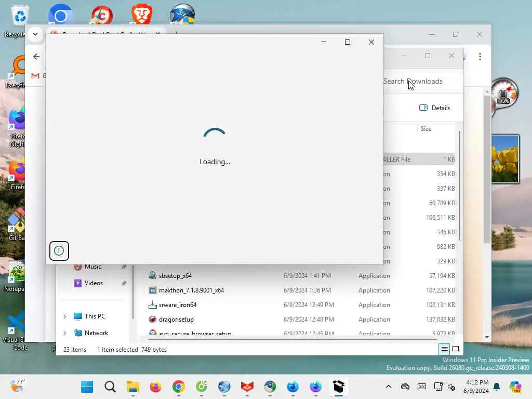Open the Brave lion desktop icon
The height and width of the screenshot is (399, 532).
(142, 14)
